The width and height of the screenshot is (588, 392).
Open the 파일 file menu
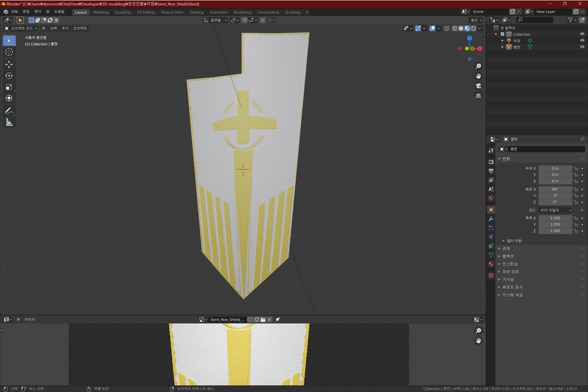coord(15,12)
